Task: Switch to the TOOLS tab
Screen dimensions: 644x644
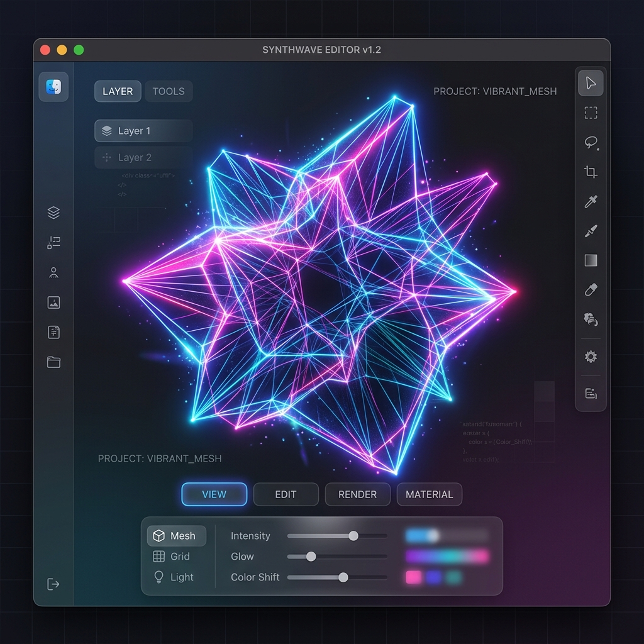Action: 169,91
